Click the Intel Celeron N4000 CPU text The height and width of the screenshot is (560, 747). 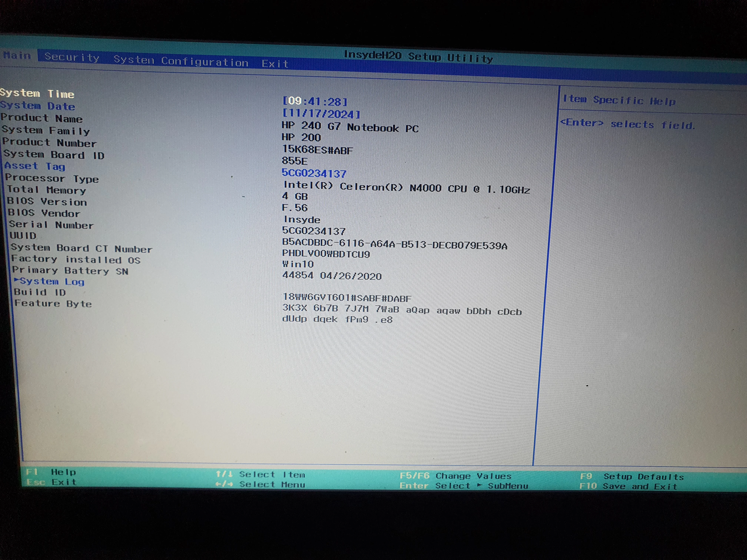407,187
